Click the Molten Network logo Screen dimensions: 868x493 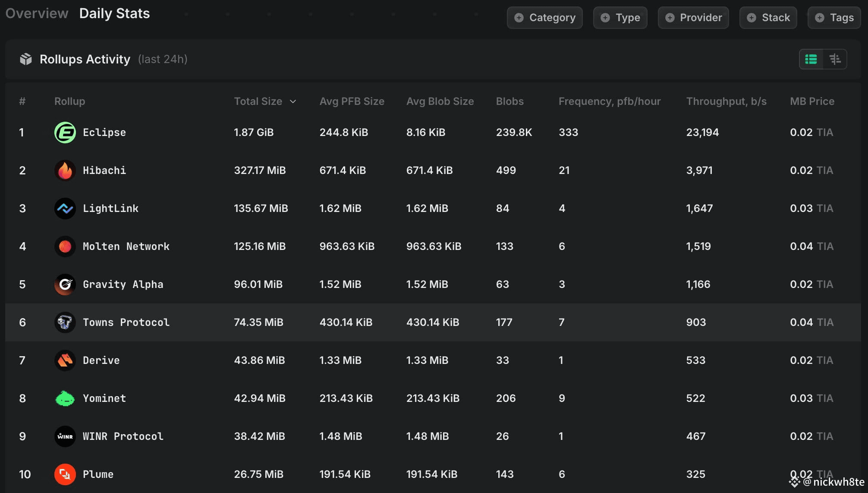[x=65, y=246]
